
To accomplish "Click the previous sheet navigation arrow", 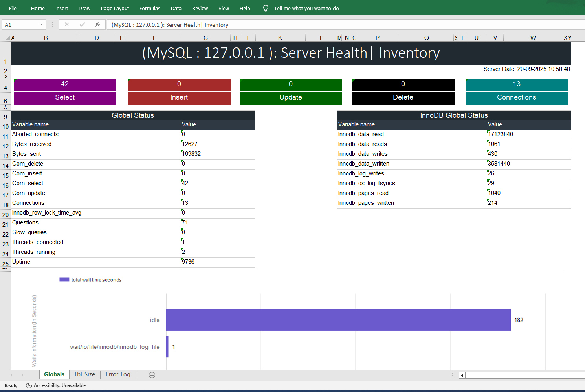I will click(11, 375).
